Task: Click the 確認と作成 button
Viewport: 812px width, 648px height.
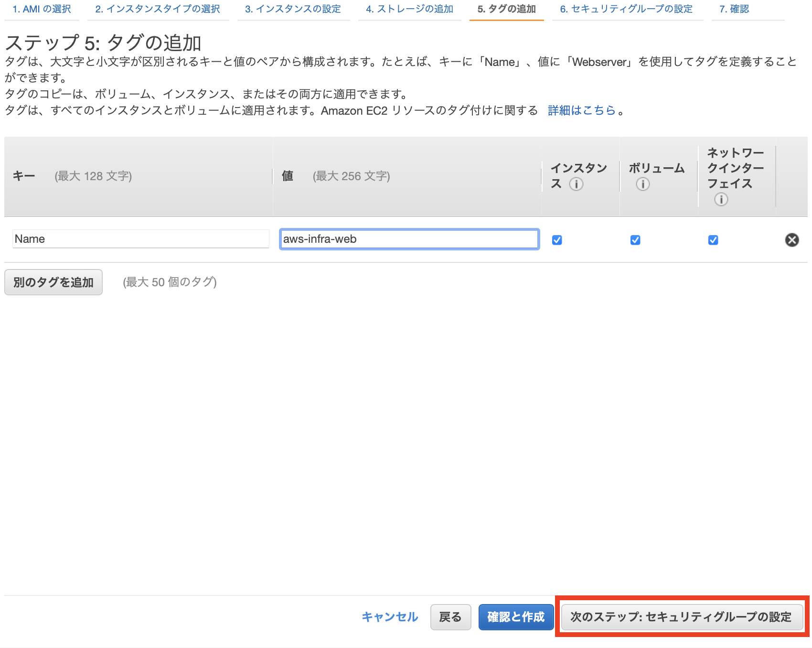Action: pyautogui.click(x=515, y=617)
